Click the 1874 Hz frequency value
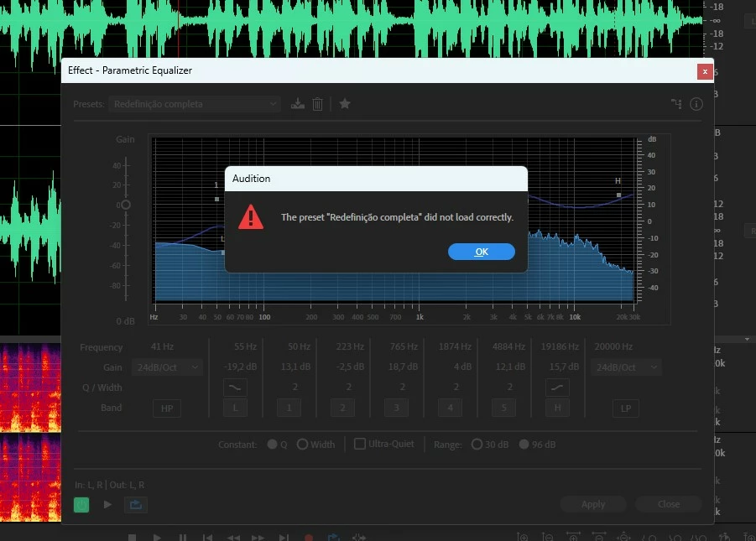Image resolution: width=756 pixels, height=541 pixels. pyautogui.click(x=455, y=346)
